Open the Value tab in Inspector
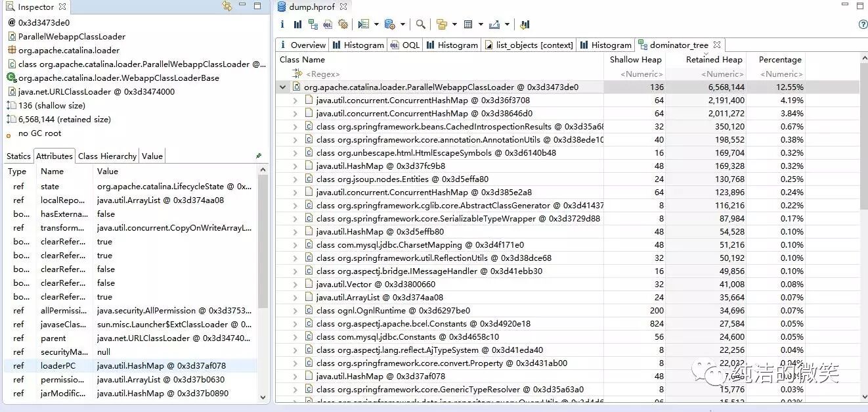 click(152, 156)
